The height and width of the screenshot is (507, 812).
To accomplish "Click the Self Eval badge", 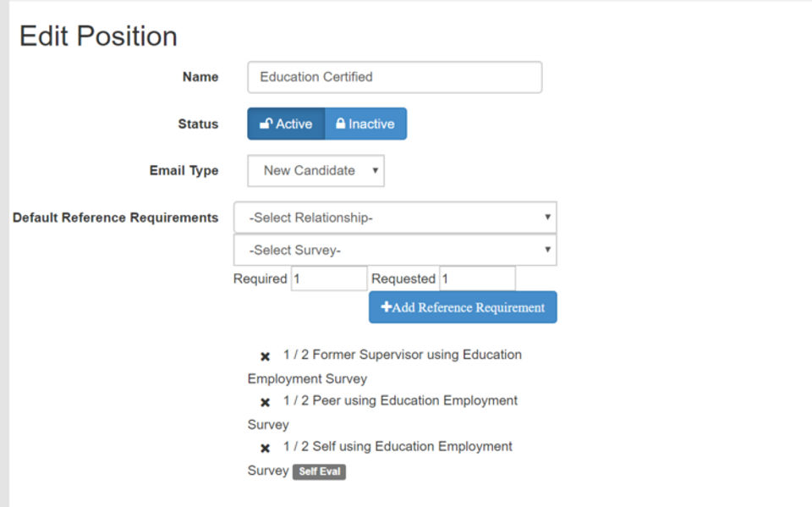I will (319, 471).
